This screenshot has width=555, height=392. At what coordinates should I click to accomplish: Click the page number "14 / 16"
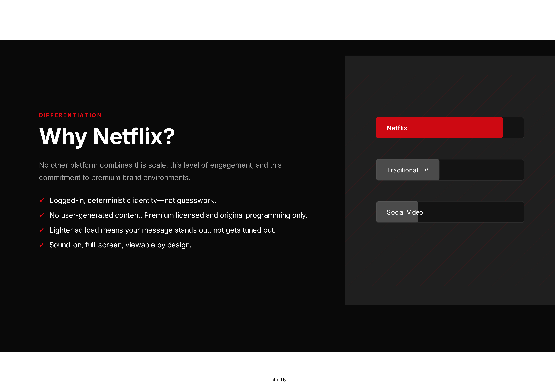point(277,380)
